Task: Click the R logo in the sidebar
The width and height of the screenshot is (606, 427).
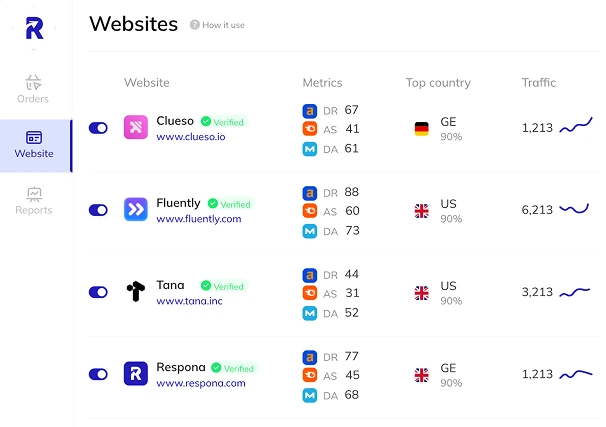Action: tap(35, 27)
